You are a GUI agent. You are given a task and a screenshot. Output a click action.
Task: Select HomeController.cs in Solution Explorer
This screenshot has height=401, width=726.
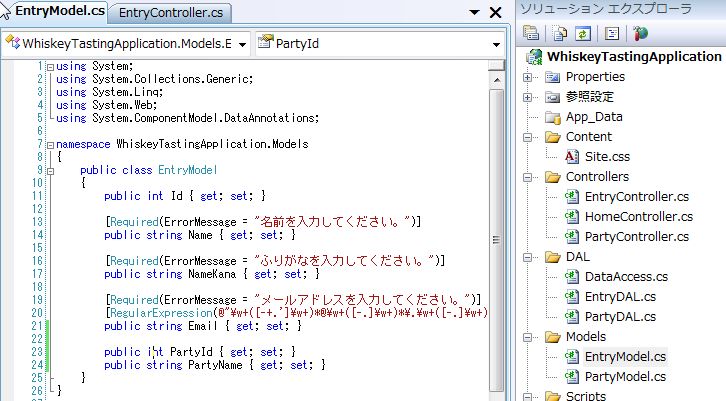click(x=638, y=217)
